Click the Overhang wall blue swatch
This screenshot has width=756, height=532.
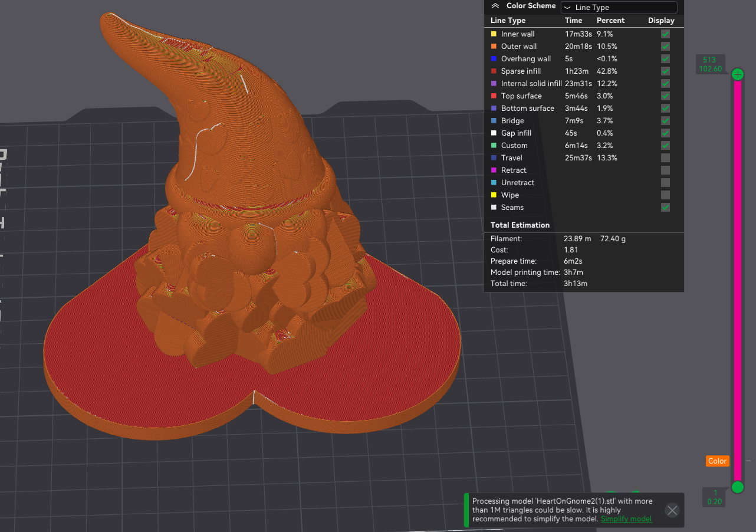coord(494,59)
